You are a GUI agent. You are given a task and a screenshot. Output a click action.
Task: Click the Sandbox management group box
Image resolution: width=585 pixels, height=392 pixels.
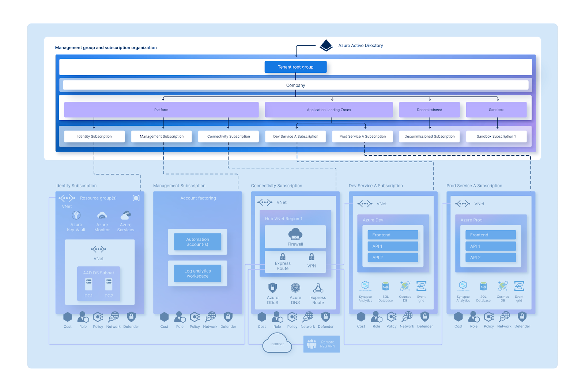coord(497,110)
